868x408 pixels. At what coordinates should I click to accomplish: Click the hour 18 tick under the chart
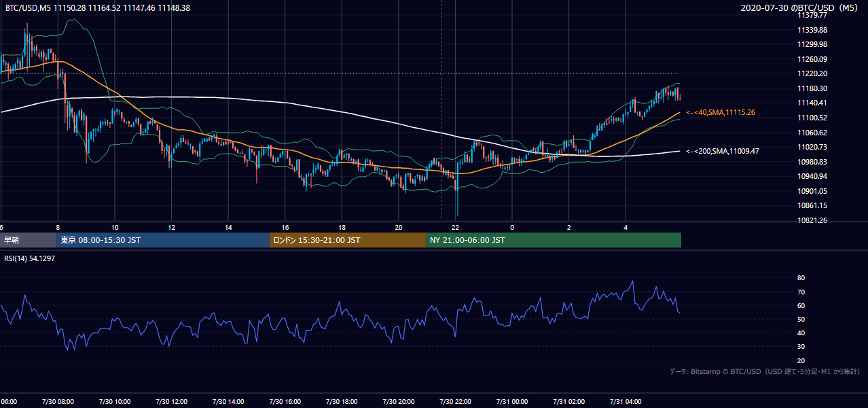[x=342, y=227]
